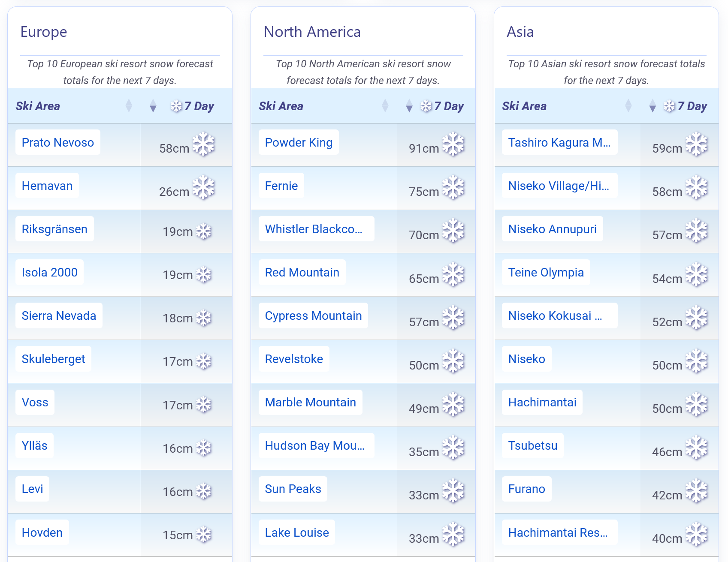Click the 7 Day header in North America table
The width and height of the screenshot is (728, 562).
click(x=449, y=106)
